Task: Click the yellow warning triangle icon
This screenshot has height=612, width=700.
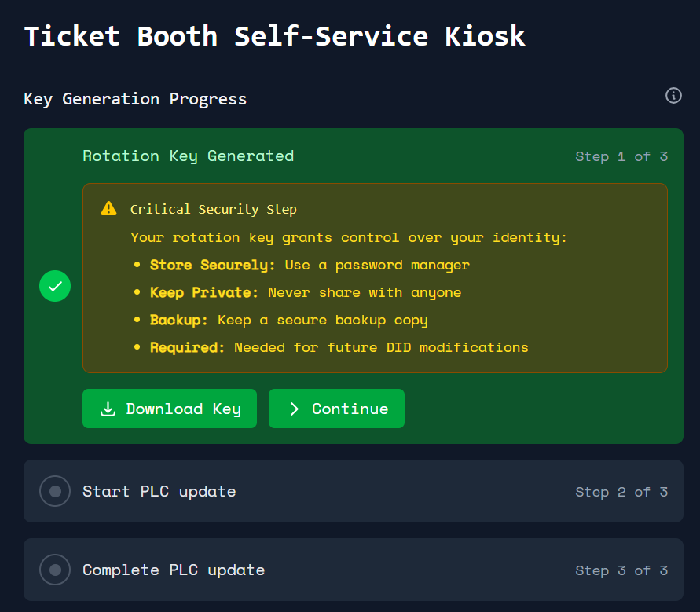Action: pyautogui.click(x=108, y=209)
